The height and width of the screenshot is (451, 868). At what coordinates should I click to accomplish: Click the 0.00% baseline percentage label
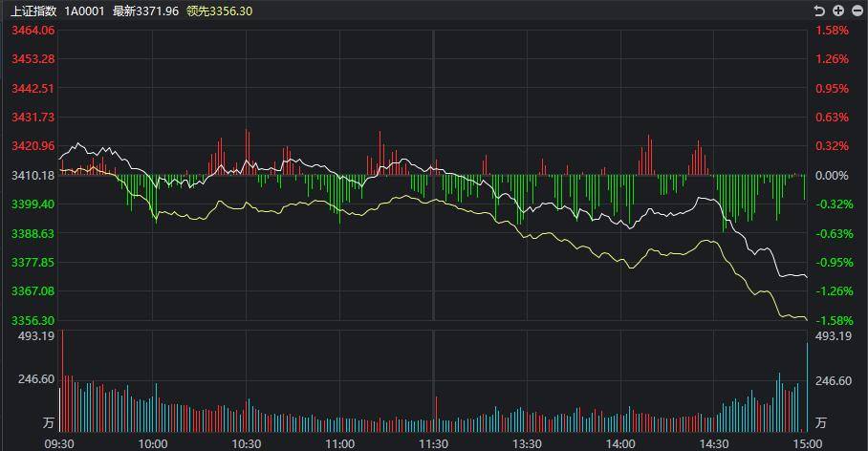click(832, 176)
